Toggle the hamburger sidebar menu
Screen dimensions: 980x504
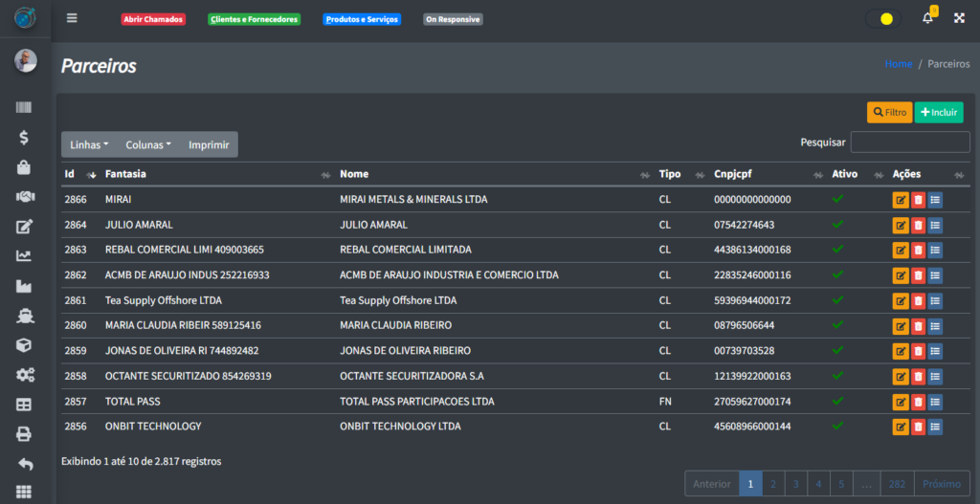72,18
